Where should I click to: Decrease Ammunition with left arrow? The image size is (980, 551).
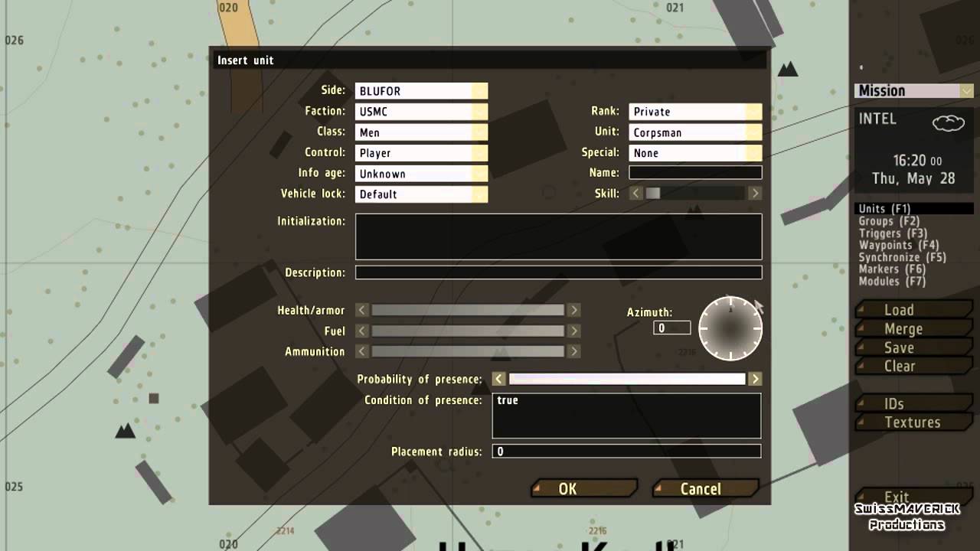pyautogui.click(x=362, y=351)
